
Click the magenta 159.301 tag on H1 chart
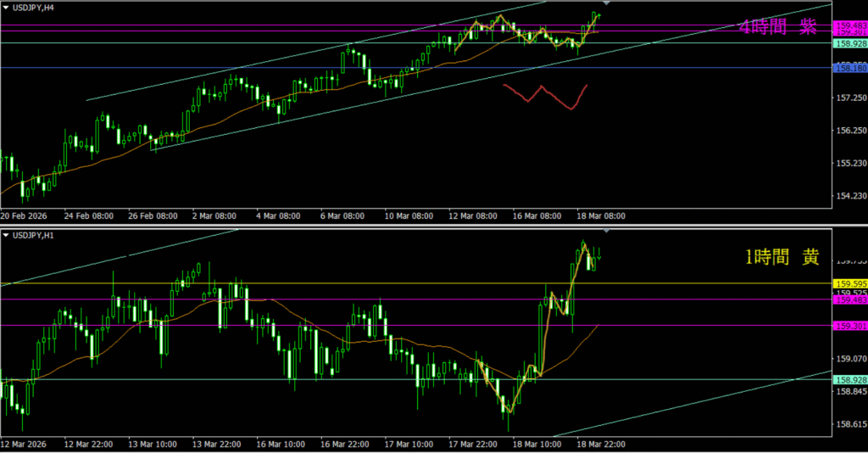pos(849,326)
